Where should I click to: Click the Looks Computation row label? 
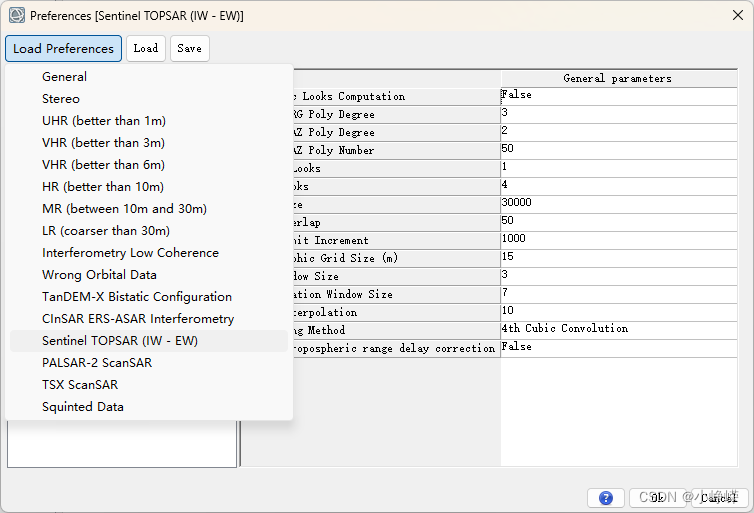[396, 96]
